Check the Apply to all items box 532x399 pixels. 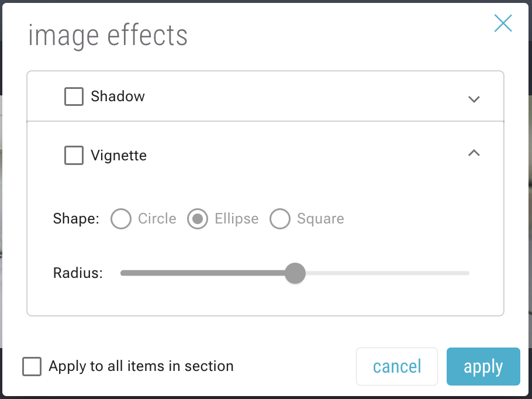pyautogui.click(x=32, y=367)
